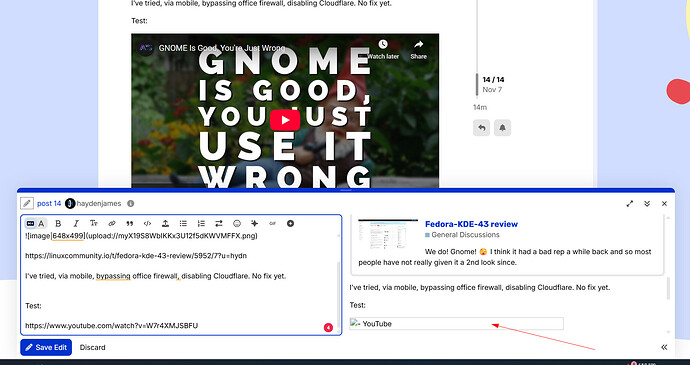Open the plus options menu

[290, 224]
